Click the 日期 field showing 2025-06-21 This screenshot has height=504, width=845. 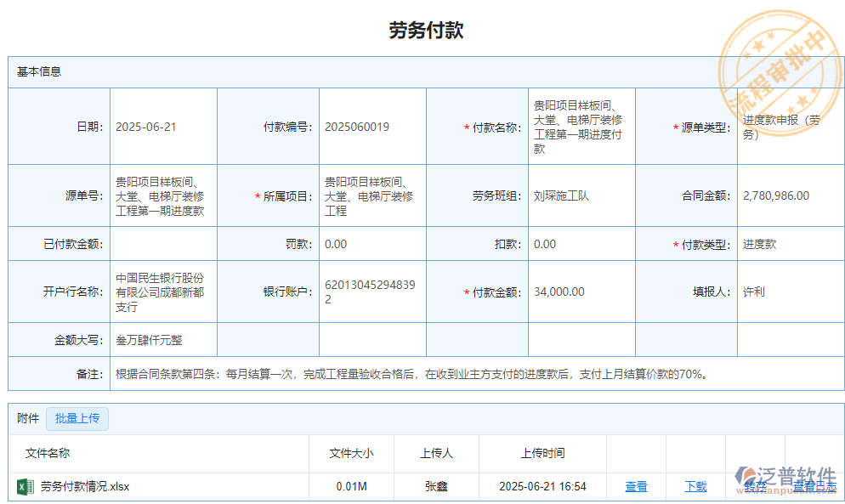coord(162,127)
